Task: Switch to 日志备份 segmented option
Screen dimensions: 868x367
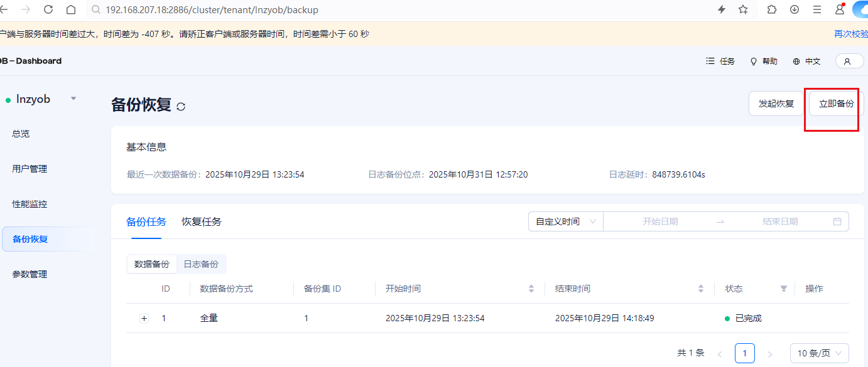Action: [x=201, y=264]
